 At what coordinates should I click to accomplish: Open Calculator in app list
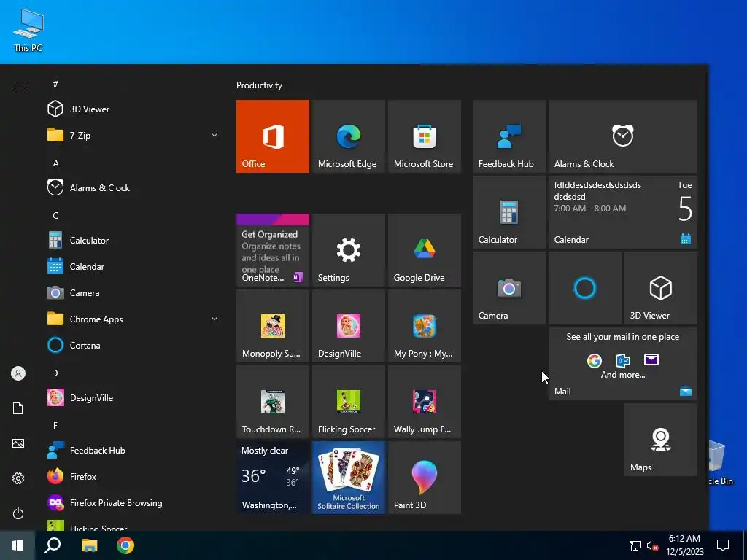[133, 241]
